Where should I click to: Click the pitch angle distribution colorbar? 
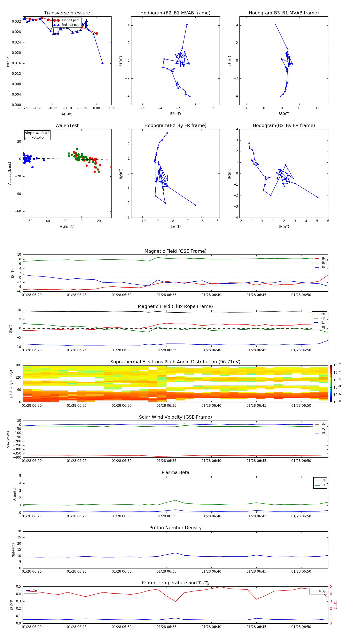click(x=331, y=384)
